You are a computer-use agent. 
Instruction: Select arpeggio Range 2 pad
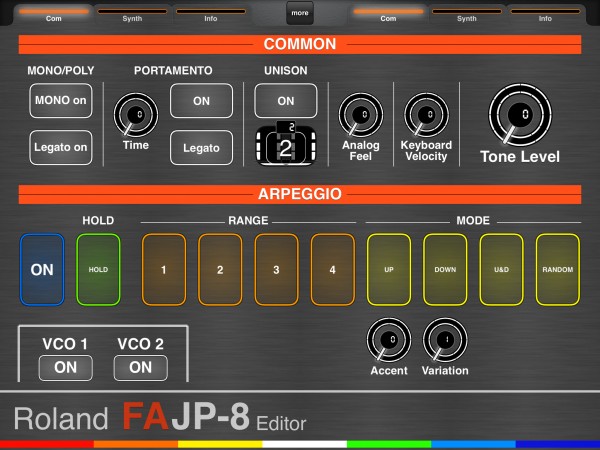tap(220, 270)
